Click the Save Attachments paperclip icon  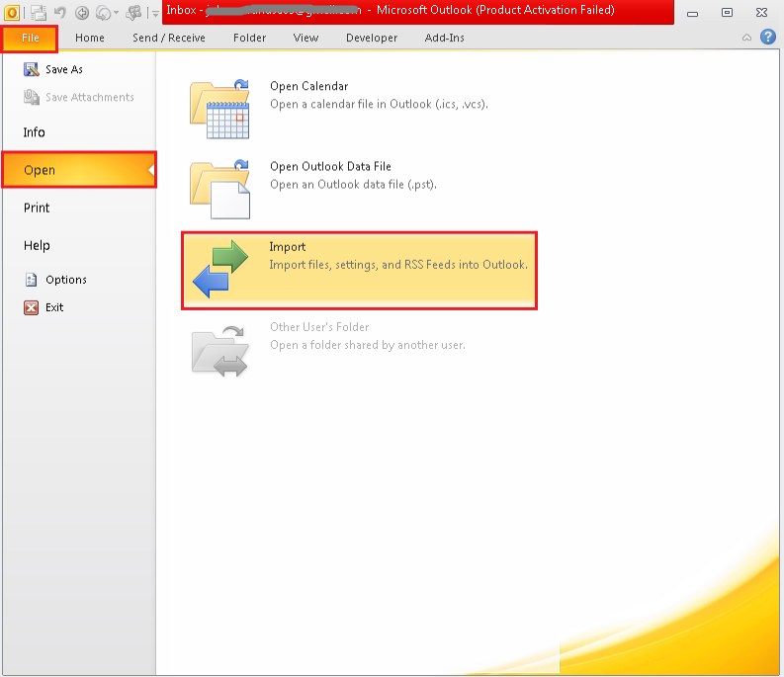31,97
